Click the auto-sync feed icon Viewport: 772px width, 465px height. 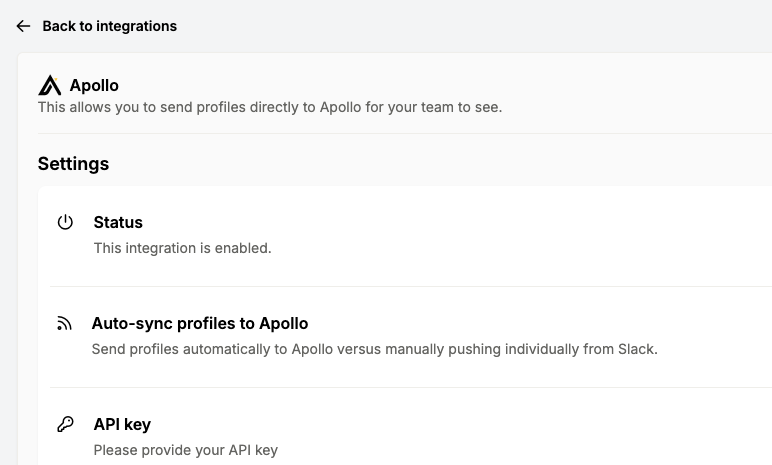pyautogui.click(x=65, y=324)
